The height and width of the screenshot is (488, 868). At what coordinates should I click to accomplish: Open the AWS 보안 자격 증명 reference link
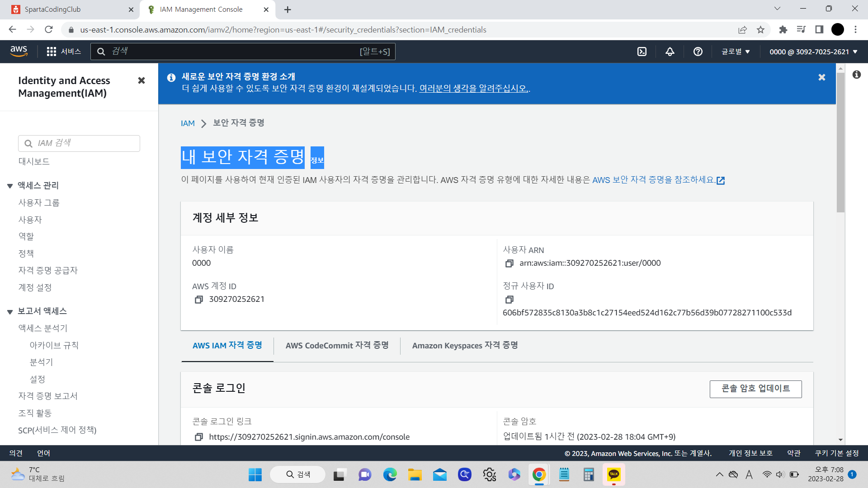coord(658,180)
